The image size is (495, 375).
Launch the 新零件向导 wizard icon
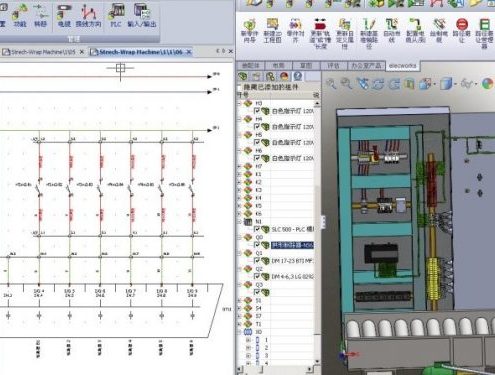[249, 31]
